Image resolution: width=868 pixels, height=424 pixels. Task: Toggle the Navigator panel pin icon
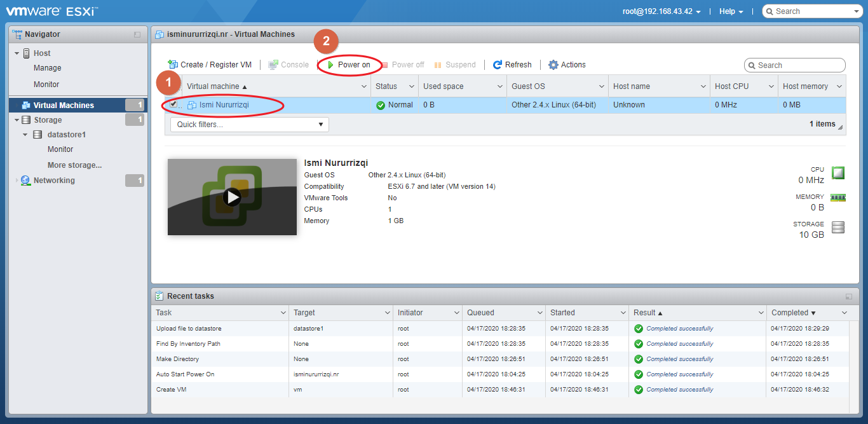(x=137, y=34)
